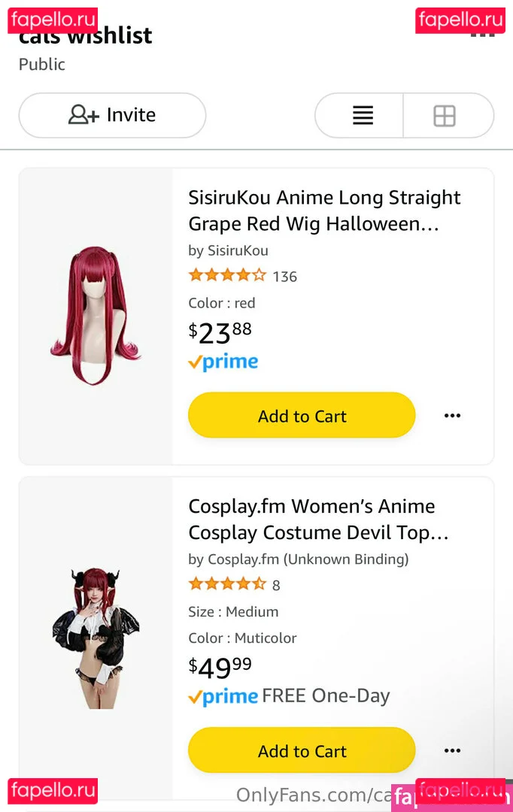Open the Cosplay.fm costume product title
Viewport: 513px width, 812px height.
pos(318,519)
